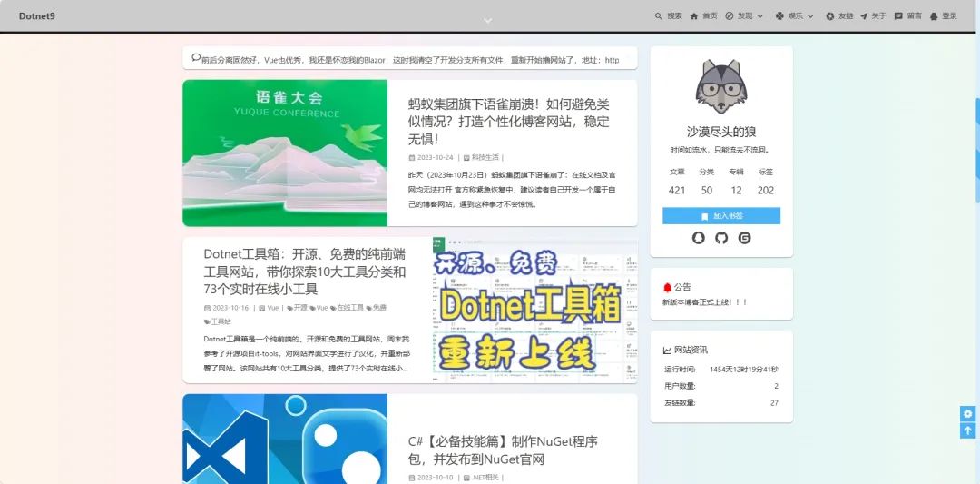The image size is (980, 484).
Task: Open search via the magnifier icon
Action: 658,16
